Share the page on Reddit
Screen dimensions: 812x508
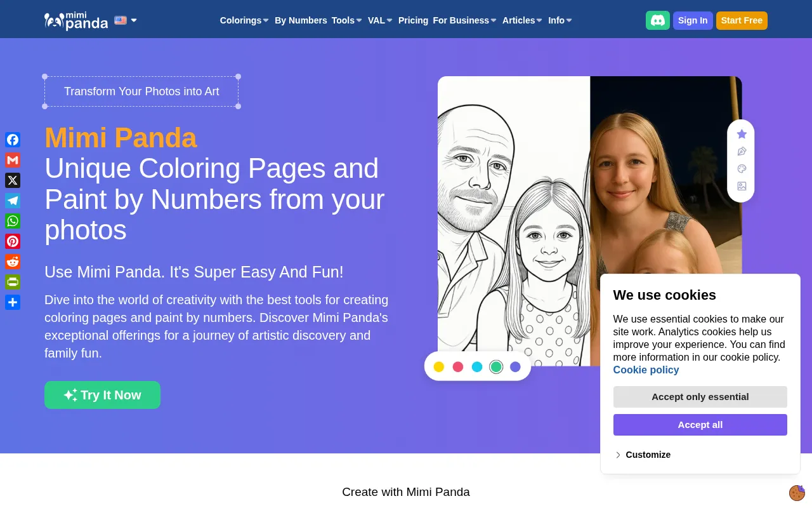click(x=13, y=262)
